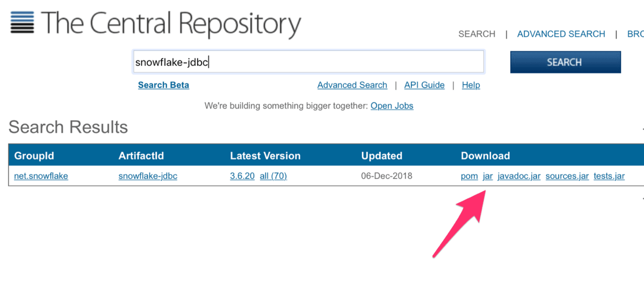Open latest version 3.6.20 link
644x303 pixels.
242,176
